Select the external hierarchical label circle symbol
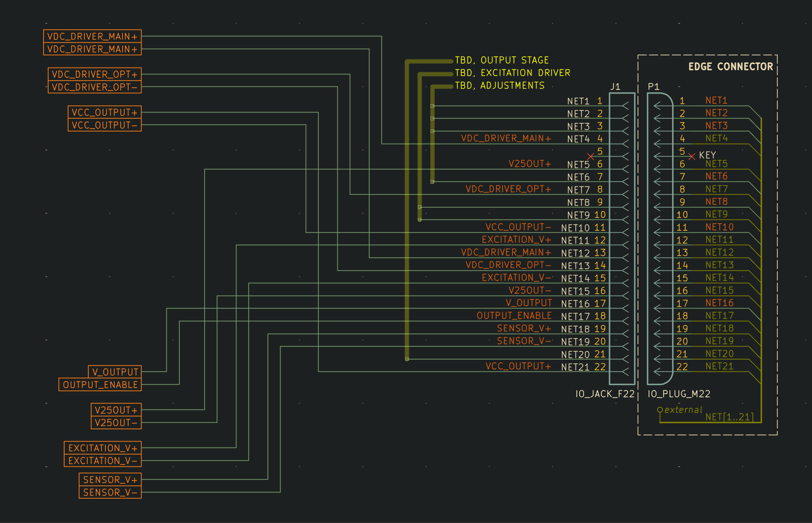812x523 pixels. (660, 410)
